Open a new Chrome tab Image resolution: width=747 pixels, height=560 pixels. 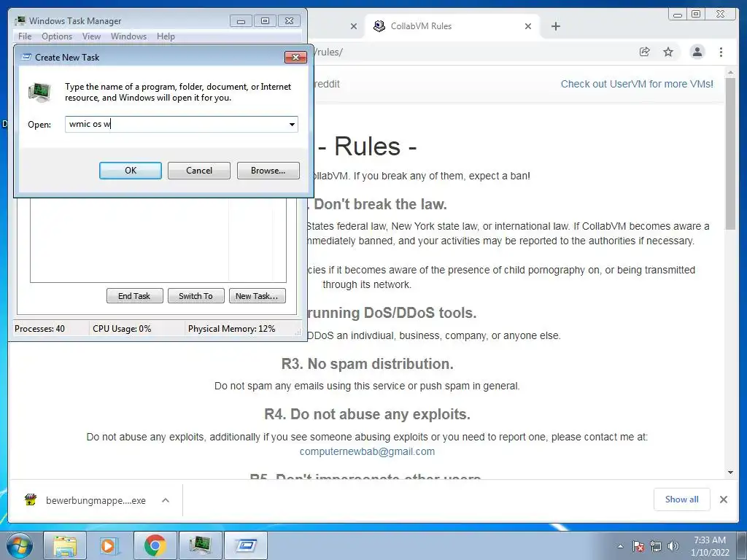[x=555, y=26]
